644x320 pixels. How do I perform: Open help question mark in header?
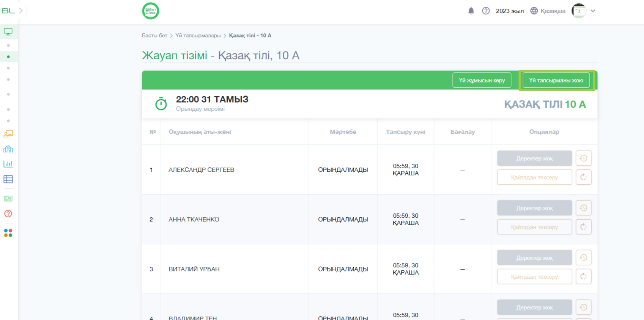(x=486, y=11)
